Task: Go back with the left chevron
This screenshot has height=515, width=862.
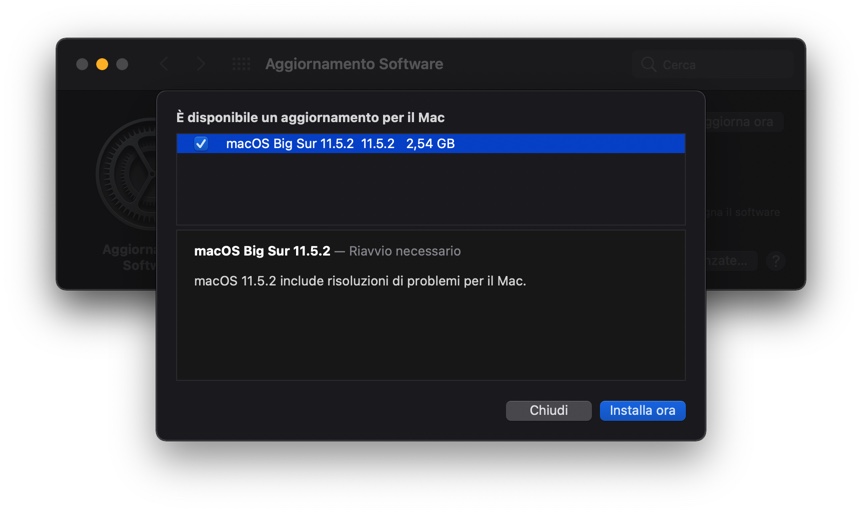Action: point(164,64)
